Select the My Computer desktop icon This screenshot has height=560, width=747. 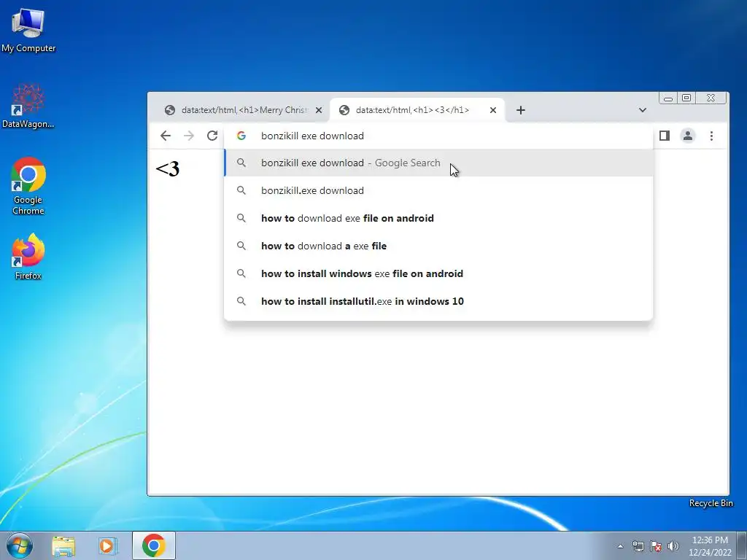tap(28, 29)
